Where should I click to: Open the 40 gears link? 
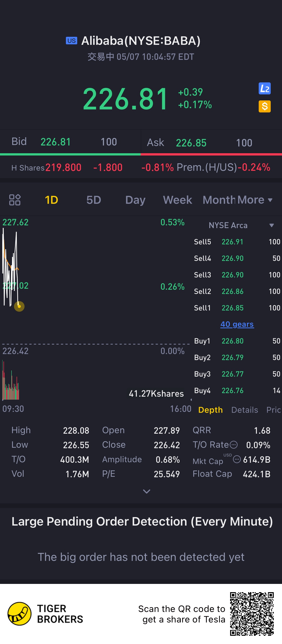237,324
